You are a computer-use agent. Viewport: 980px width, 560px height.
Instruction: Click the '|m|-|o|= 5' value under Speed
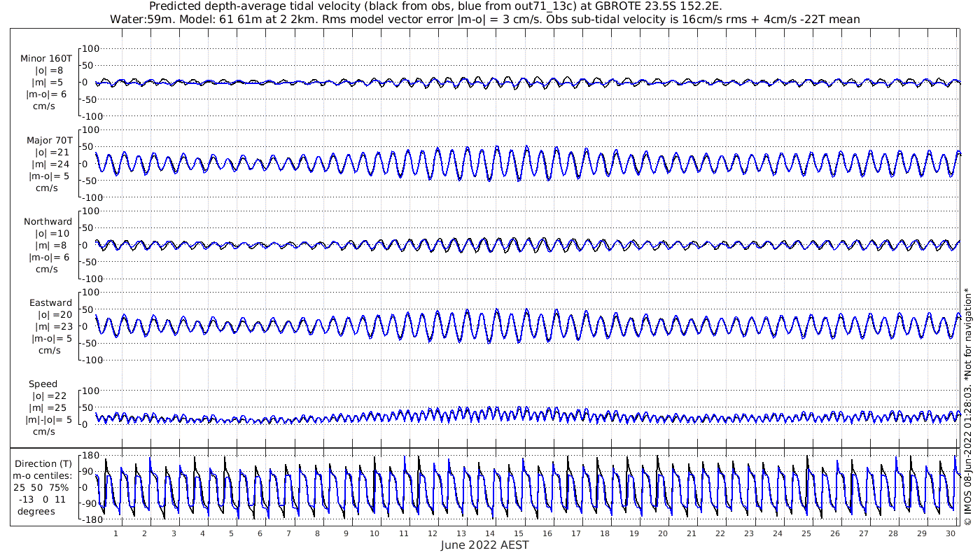(48, 419)
